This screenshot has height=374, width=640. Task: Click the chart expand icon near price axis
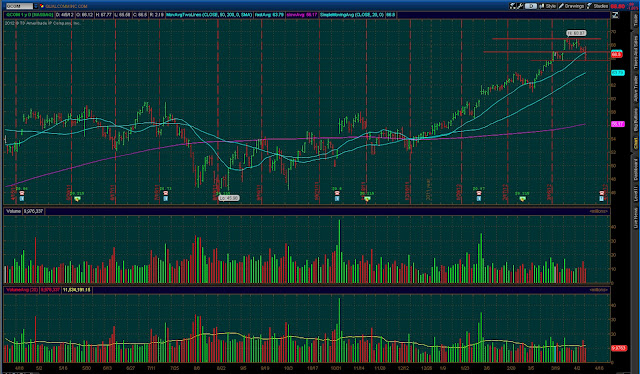coord(615,15)
